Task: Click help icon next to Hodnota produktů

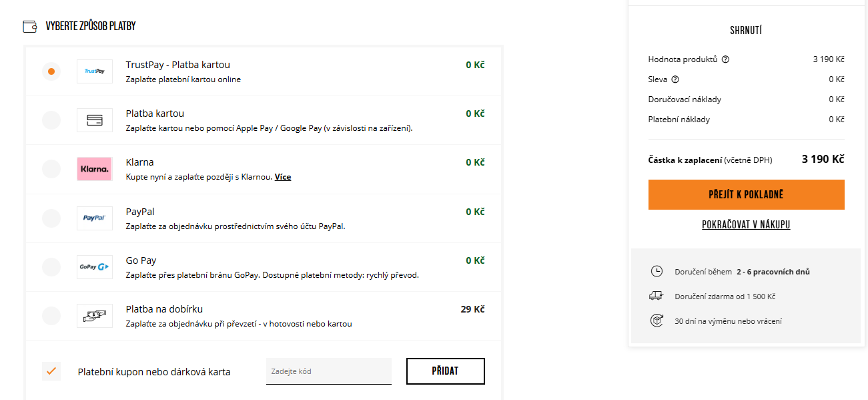Action: pyautogui.click(x=726, y=59)
